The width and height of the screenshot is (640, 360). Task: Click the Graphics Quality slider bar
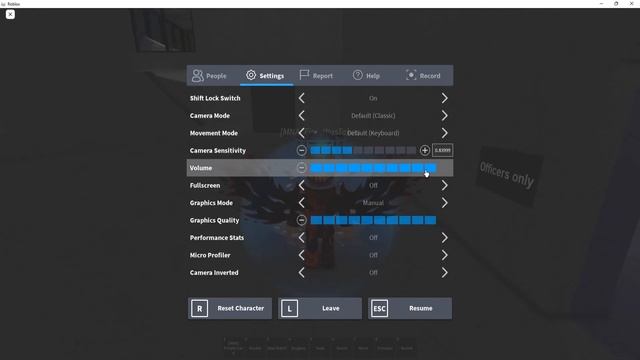[373, 220]
